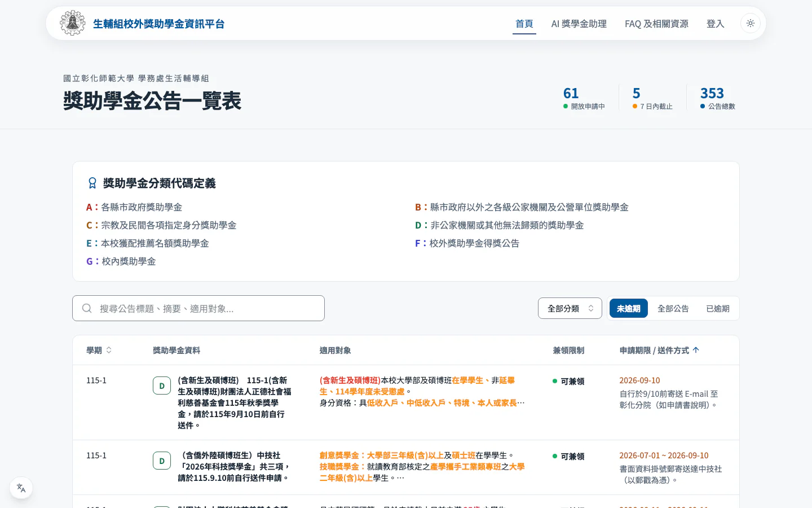
Task: Click category F: 校外獎助學金得獎公告
Action: (467, 243)
